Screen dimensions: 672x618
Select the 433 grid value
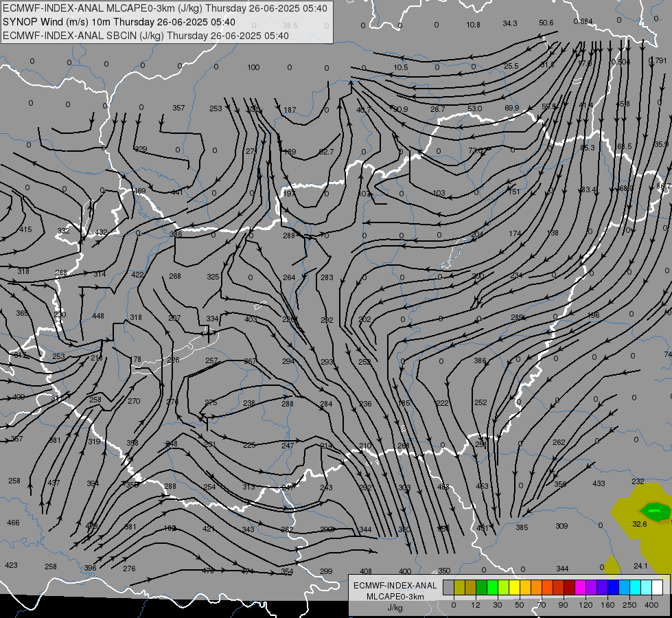coord(599,483)
